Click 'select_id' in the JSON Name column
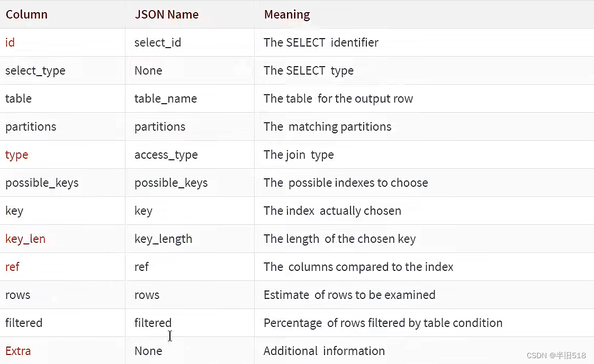594x364 pixels. (x=158, y=43)
